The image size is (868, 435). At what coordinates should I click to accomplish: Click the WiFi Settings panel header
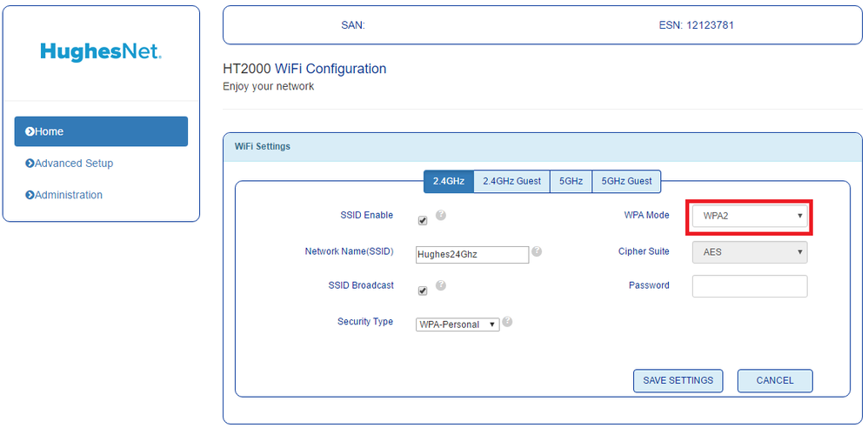pyautogui.click(x=543, y=147)
